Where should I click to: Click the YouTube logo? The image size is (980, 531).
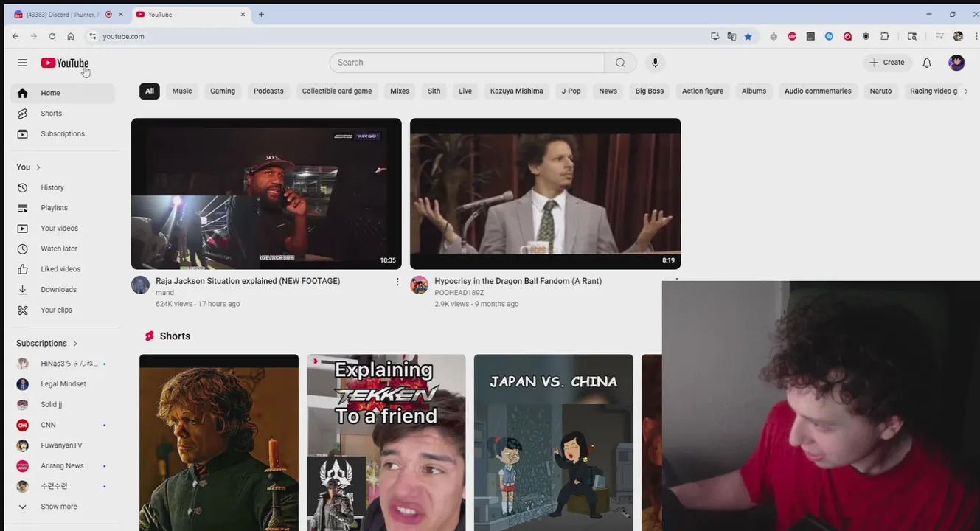click(65, 63)
